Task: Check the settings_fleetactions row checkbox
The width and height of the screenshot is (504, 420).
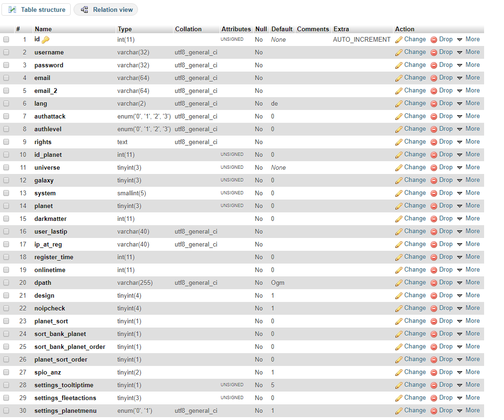Action: click(x=6, y=398)
